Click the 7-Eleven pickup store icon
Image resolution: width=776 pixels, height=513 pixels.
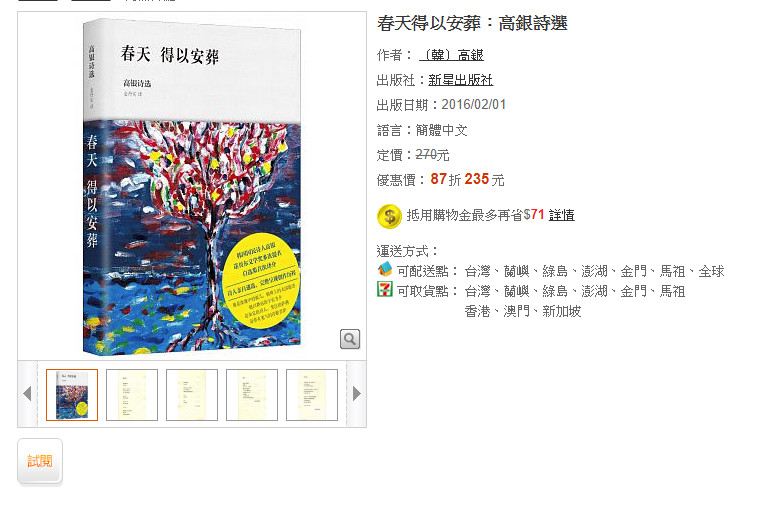tap(385, 289)
